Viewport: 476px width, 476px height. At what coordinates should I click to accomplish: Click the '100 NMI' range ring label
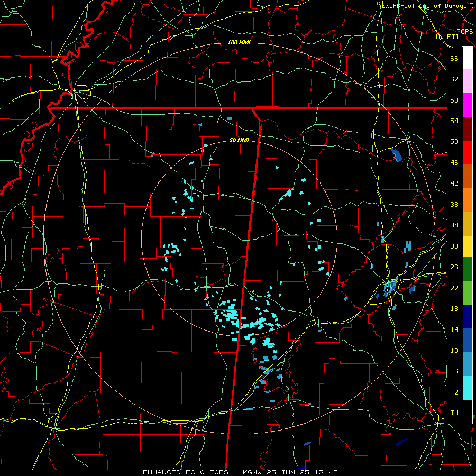[239, 42]
